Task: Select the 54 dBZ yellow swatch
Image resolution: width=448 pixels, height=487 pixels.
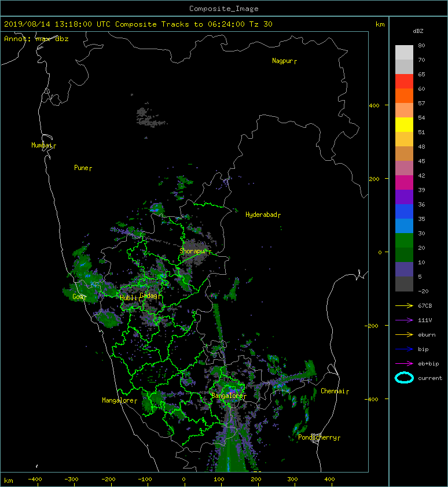Action: pos(404,124)
